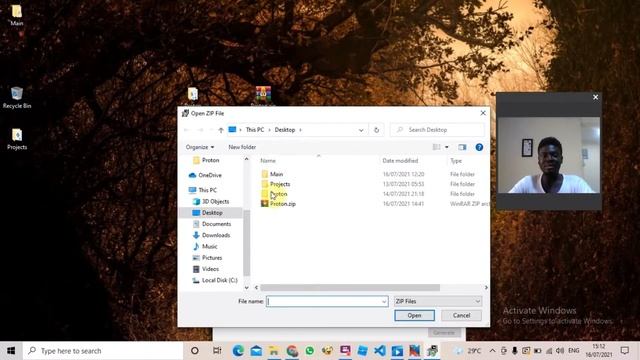
Task: Open the Recycle Bin desktop icon
Action: pyautogui.click(x=17, y=98)
